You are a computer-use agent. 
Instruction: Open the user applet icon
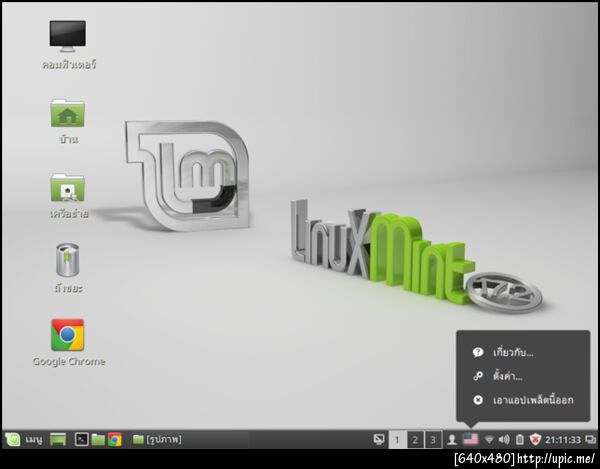pos(452,440)
